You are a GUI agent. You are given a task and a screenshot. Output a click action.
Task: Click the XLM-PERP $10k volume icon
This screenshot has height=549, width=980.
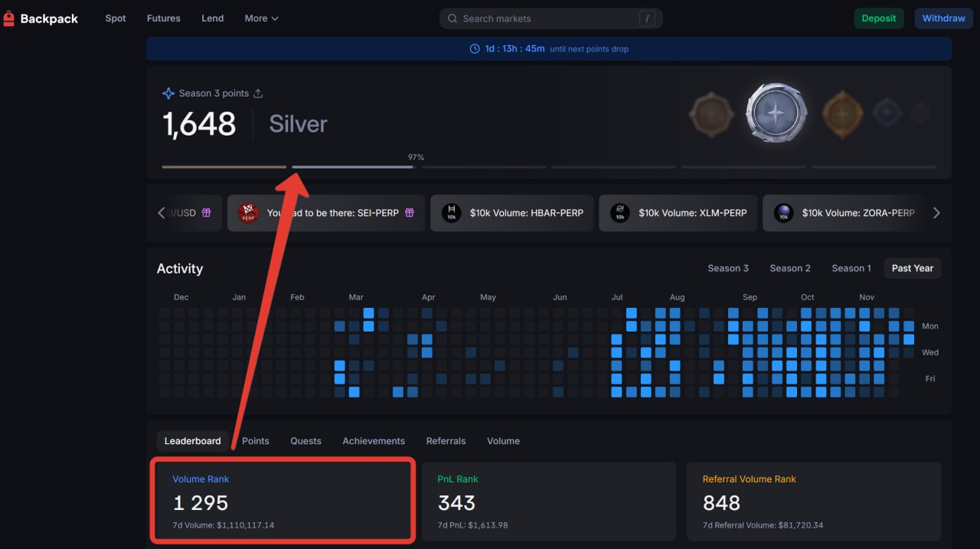tap(620, 213)
